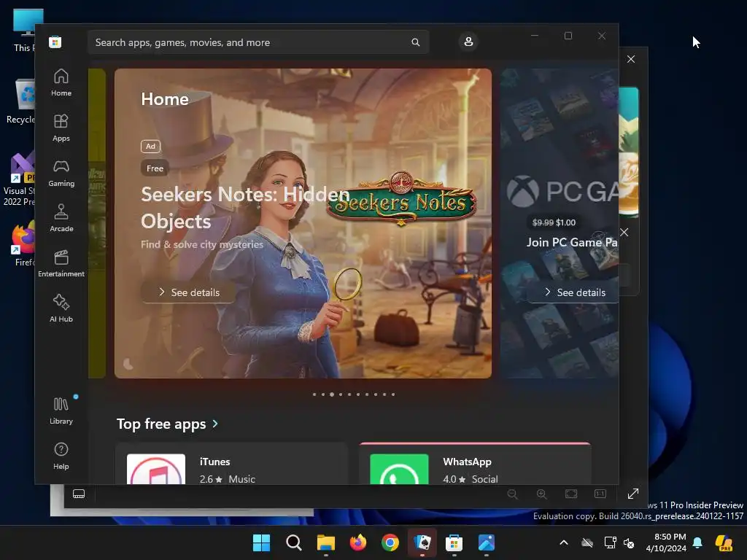Open Solitaire app from the taskbar
This screenshot has height=560, width=747.
tap(422, 542)
